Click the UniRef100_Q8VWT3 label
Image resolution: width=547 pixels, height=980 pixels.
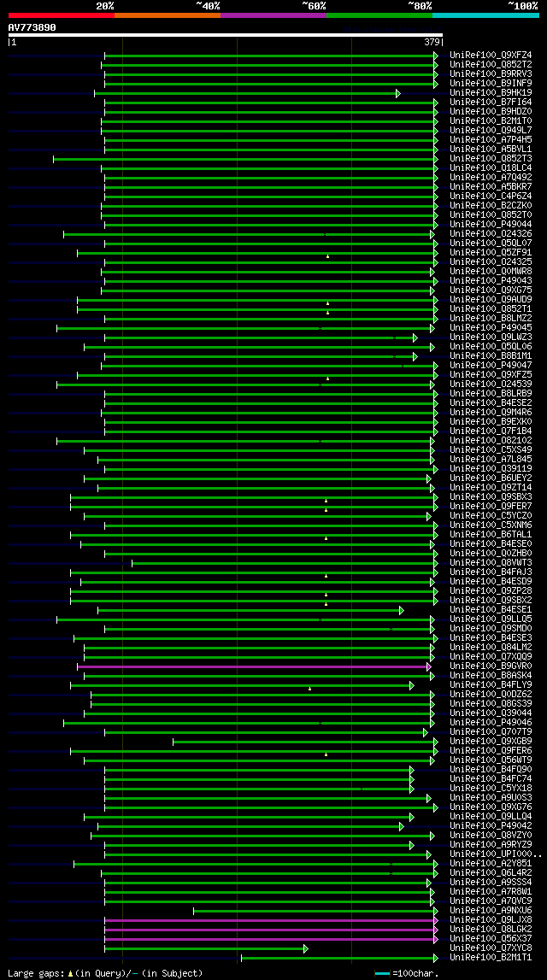point(491,563)
